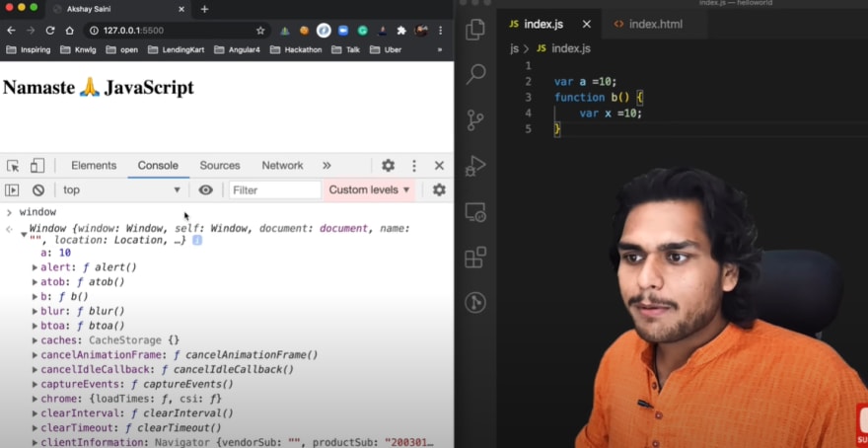
Task: Click the Chrome profile avatar
Action: [x=421, y=31]
